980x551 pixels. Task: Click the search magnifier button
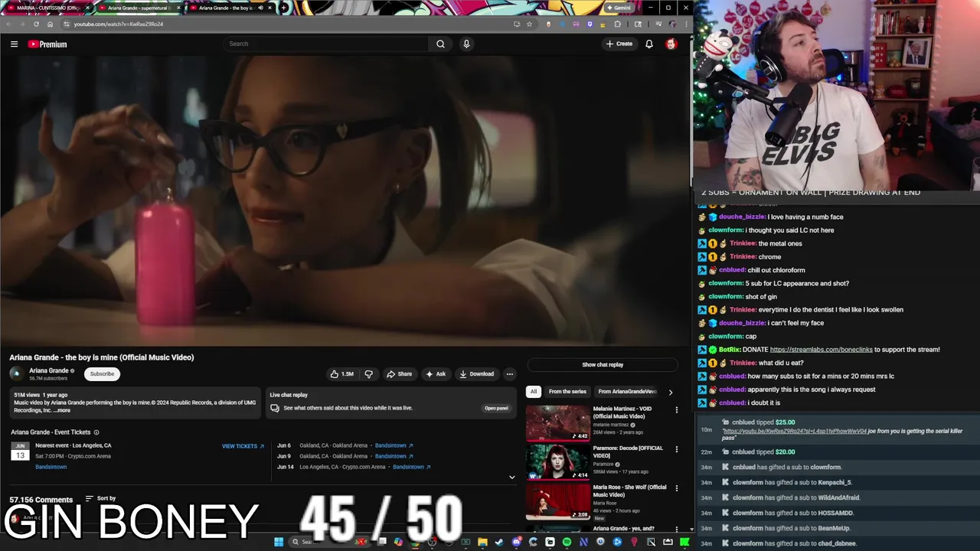tap(440, 44)
